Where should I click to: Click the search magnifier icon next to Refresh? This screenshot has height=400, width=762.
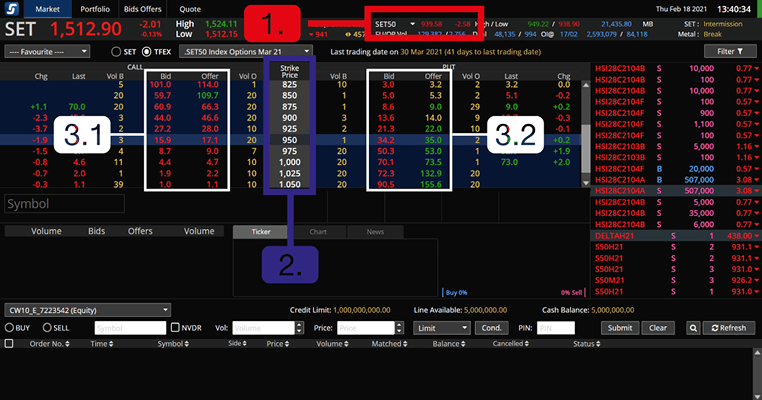tap(693, 327)
